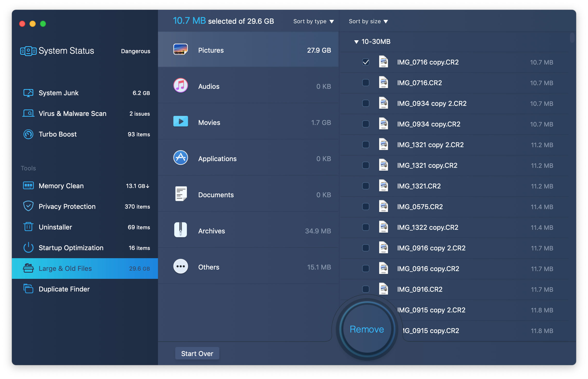Screen dimensions: 588x379
Task: Click RAW file icon of IMG_0716 copy.CR2
Action: pyautogui.click(x=384, y=62)
